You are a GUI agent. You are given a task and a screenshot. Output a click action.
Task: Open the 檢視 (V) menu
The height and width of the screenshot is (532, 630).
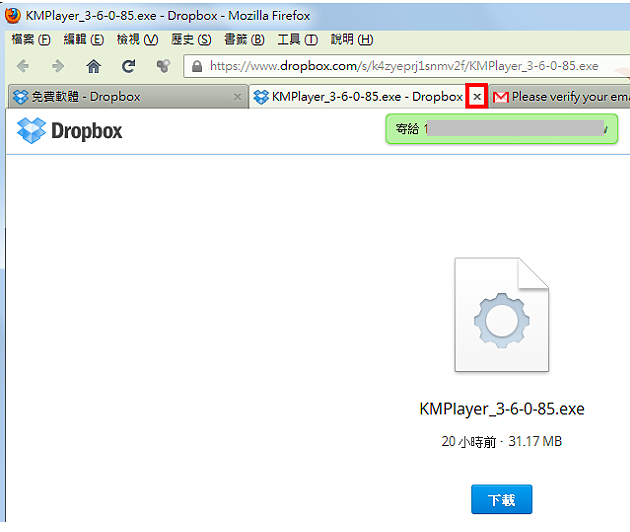click(x=137, y=39)
